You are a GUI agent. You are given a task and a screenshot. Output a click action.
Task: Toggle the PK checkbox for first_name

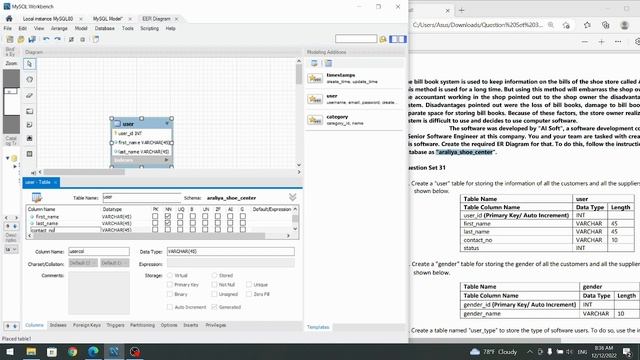coord(155,217)
